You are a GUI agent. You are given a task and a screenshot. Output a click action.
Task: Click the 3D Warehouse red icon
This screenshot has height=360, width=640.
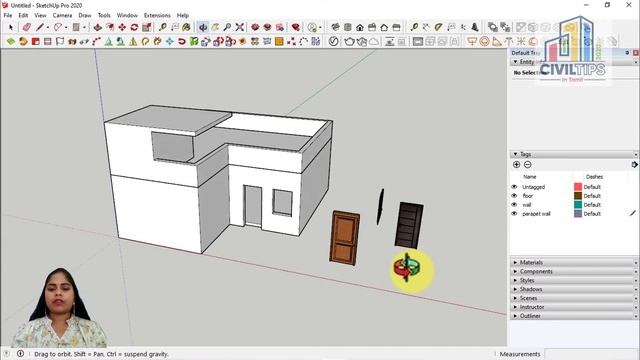click(x=255, y=27)
